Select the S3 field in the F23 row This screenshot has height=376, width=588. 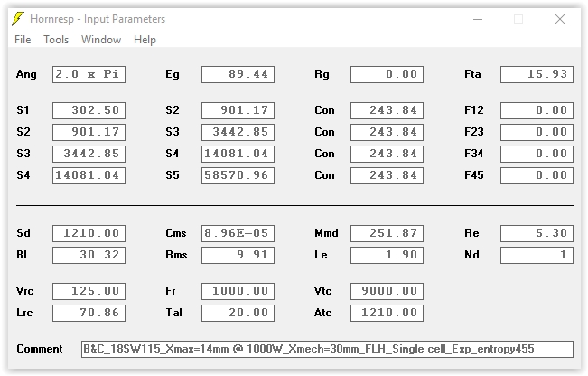pos(238,132)
